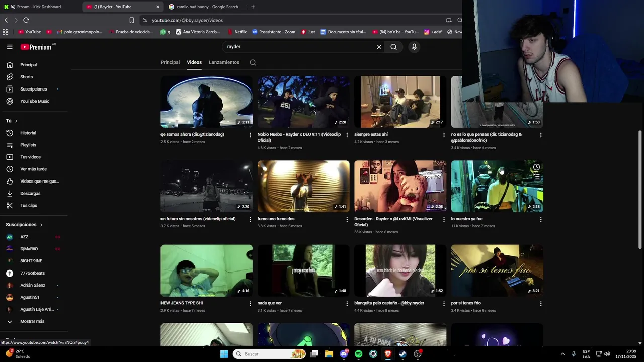
Task: Expand subscriptions with 'Mostrar más'
Action: (x=32, y=321)
